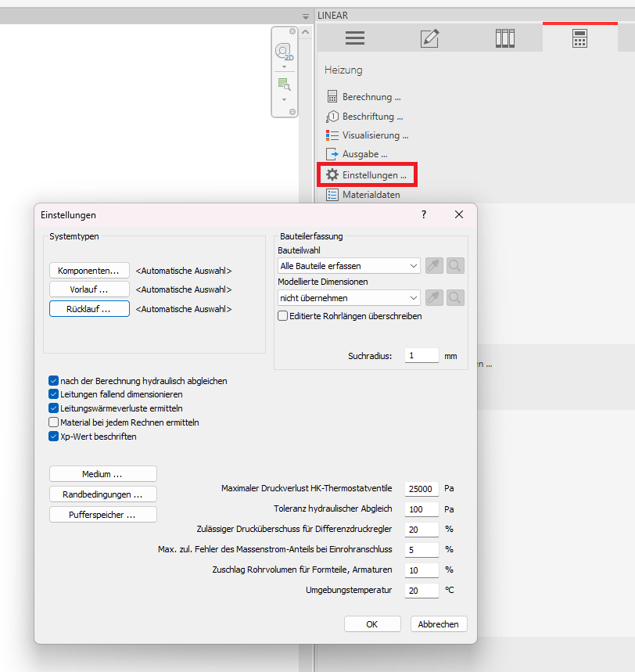Image resolution: width=635 pixels, height=672 pixels.
Task: Open Berechnung in the Heizung list
Action: pos(371,97)
